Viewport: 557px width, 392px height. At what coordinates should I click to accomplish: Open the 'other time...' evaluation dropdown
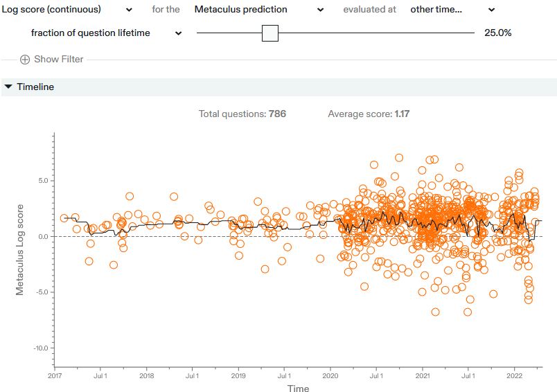[452, 10]
